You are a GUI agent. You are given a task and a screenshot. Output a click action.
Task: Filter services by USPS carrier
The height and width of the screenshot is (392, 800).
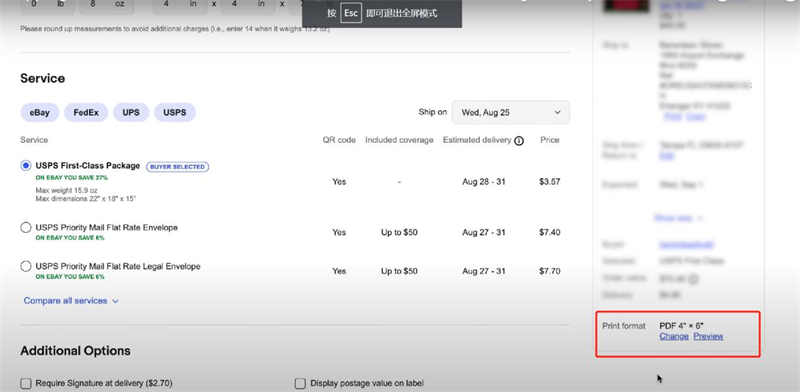(174, 113)
